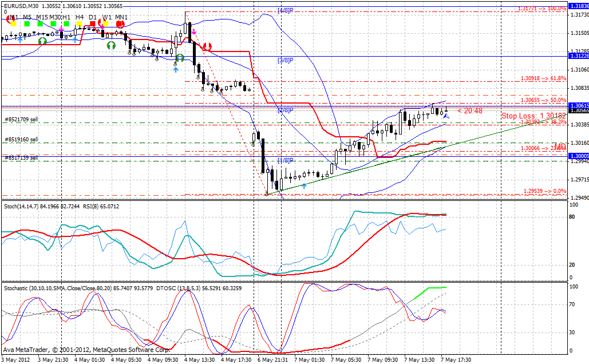
Task: Click the red MD label near the price axis
Action: pyautogui.click(x=560, y=147)
